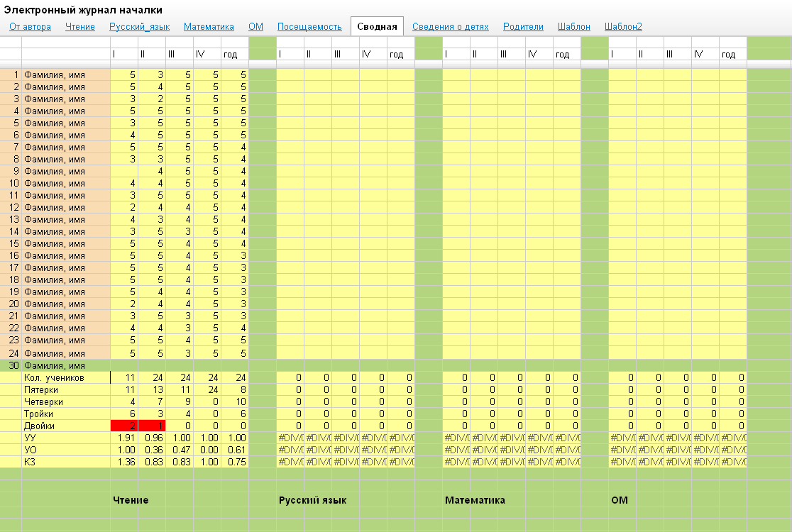Open the Сведения о детях tab
The width and height of the screenshot is (792, 532).
pyautogui.click(x=450, y=27)
